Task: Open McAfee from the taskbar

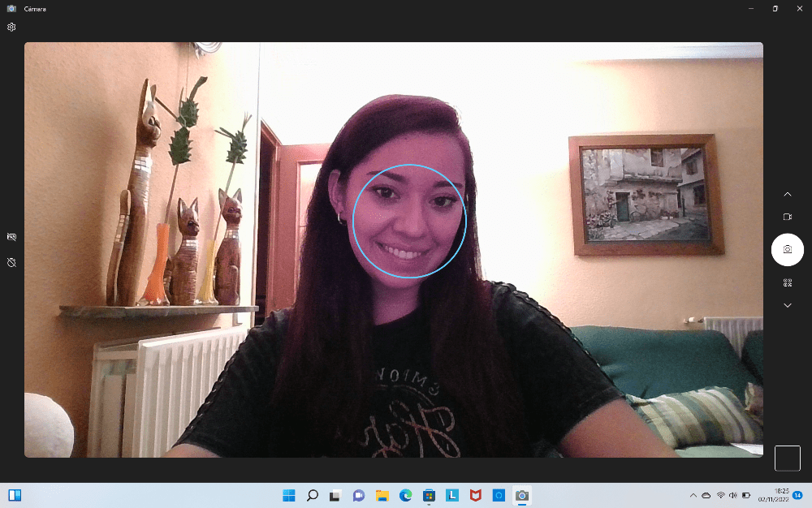Action: 476,495
